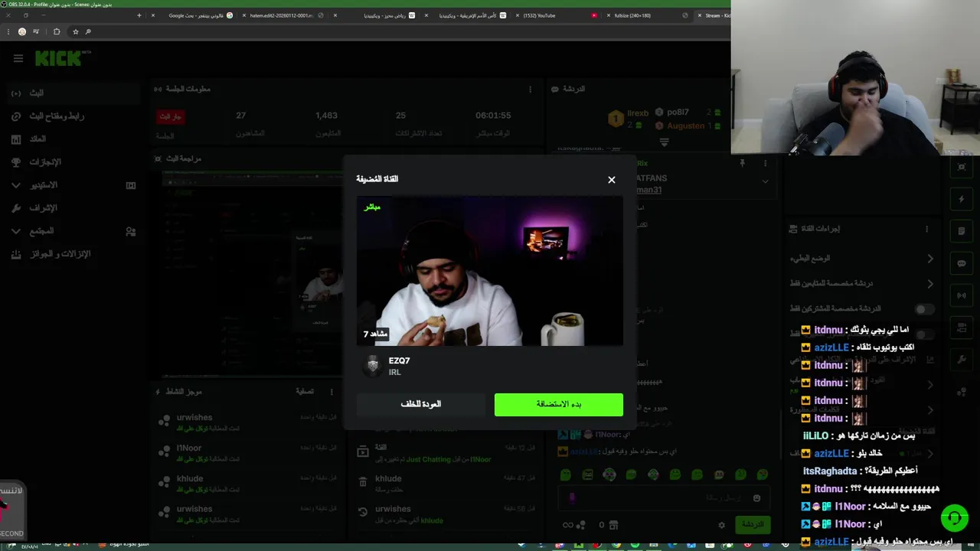The height and width of the screenshot is (551, 980).
Task: Click the undo icon beside urwishes log
Action: [363, 512]
